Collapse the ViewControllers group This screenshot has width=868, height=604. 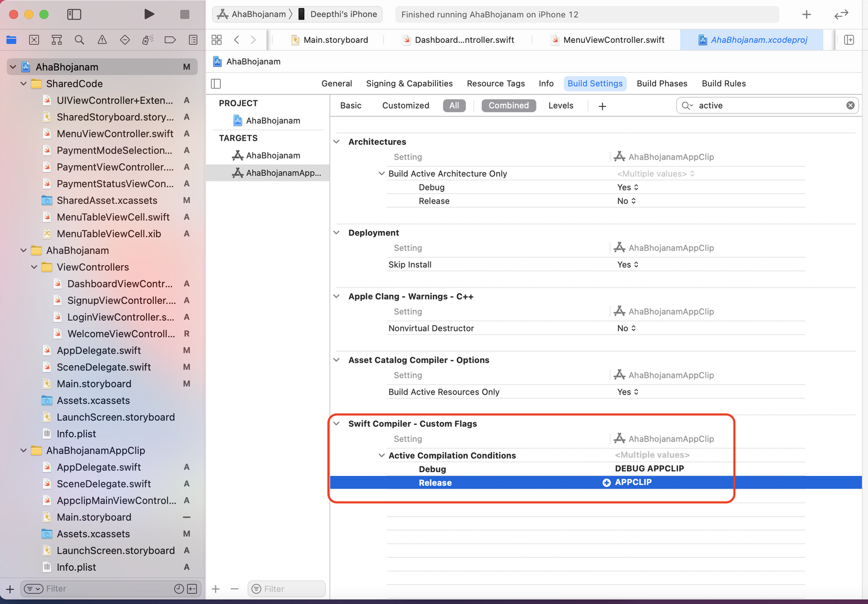(x=34, y=267)
